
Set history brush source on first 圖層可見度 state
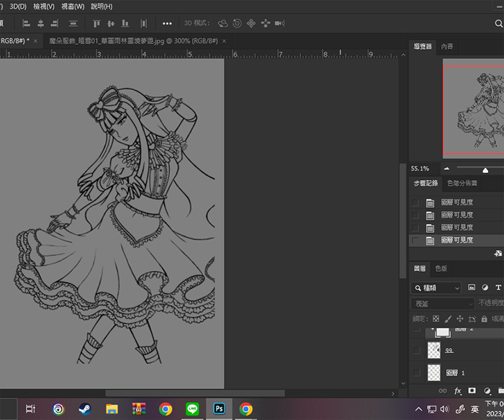tap(415, 202)
